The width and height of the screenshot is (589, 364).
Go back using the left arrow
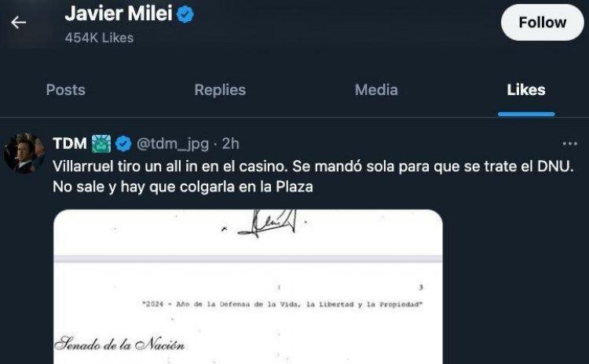tap(18, 22)
